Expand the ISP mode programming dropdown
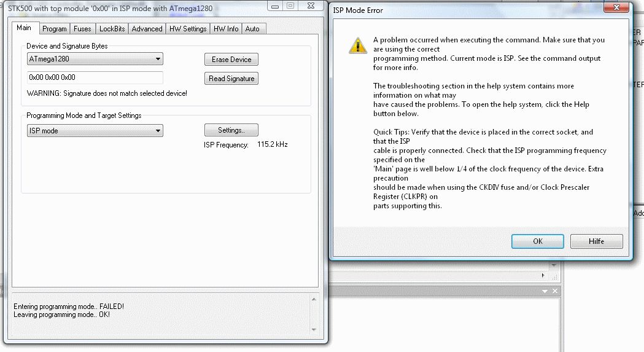 coord(95,131)
